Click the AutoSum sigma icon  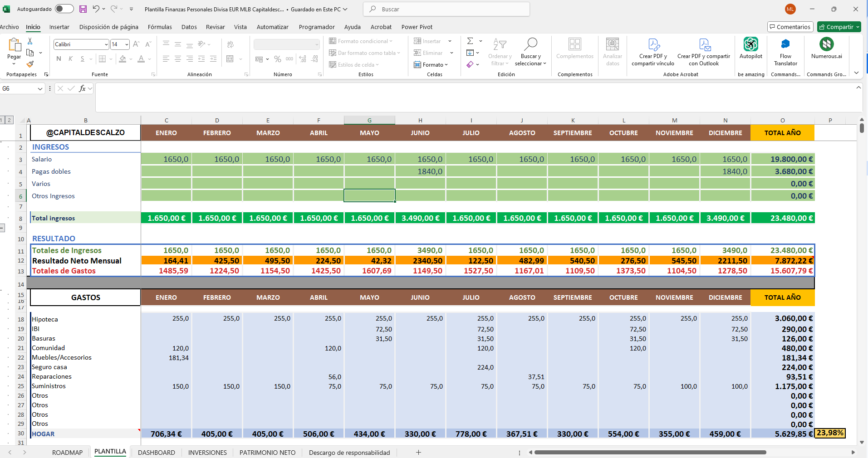pyautogui.click(x=471, y=41)
